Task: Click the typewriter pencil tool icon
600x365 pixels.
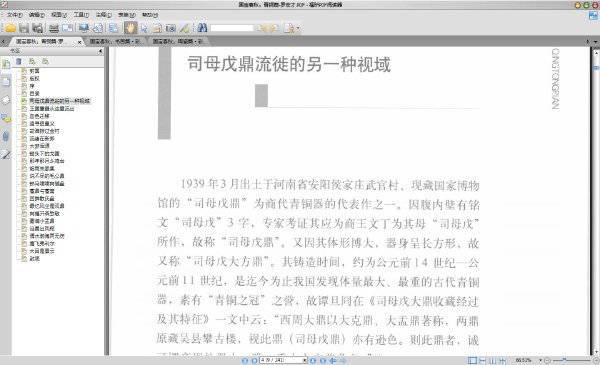Action: tap(184, 28)
